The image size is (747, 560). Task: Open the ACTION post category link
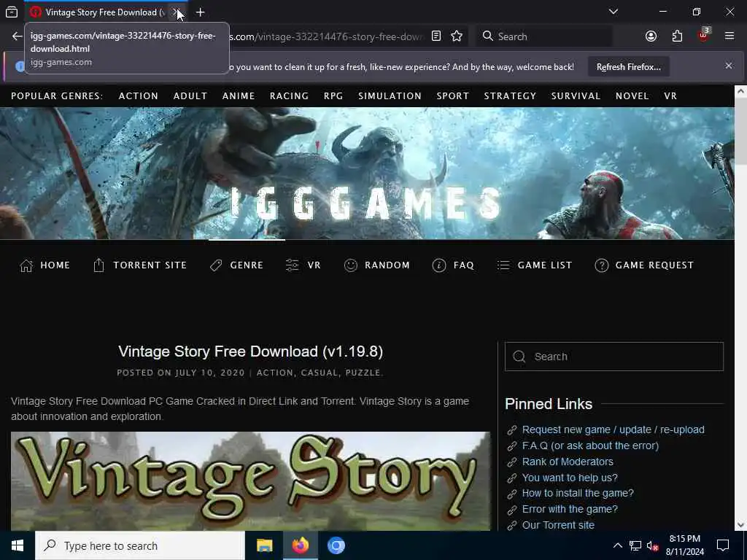[x=275, y=373]
